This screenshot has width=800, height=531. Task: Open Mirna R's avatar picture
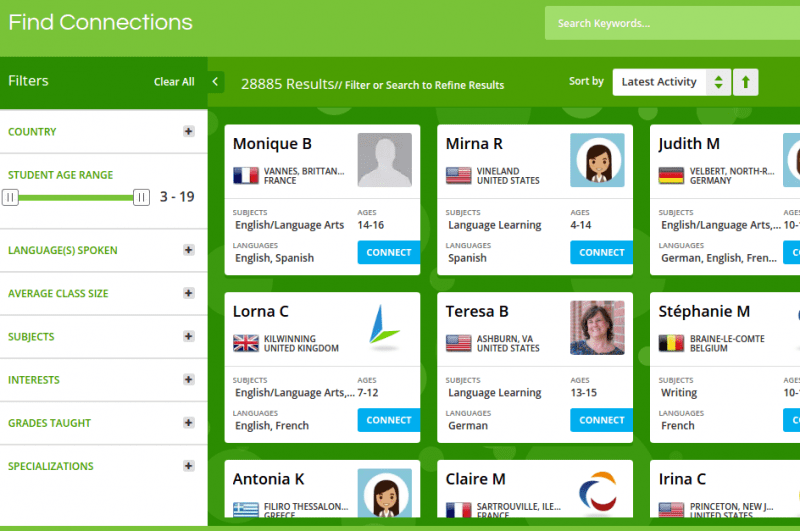click(597, 160)
